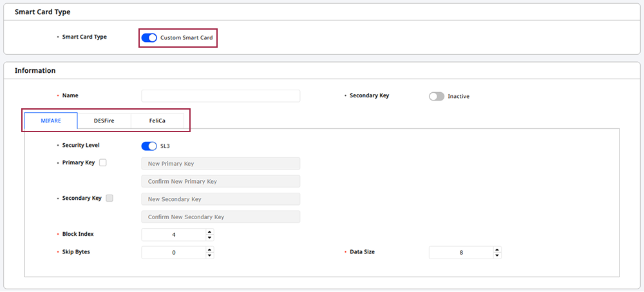This screenshot has height=292, width=644.
Task: Click the Confirm New Primary Key field
Action: coord(220,181)
